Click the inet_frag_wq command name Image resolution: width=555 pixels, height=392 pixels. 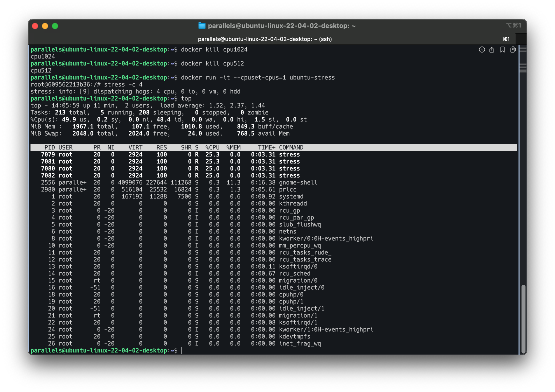click(x=300, y=343)
